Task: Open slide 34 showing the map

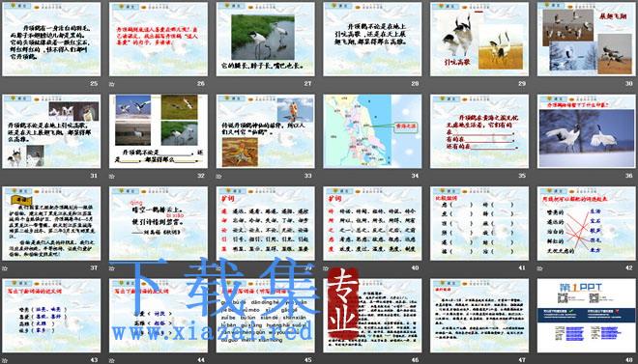Action: [x=372, y=131]
